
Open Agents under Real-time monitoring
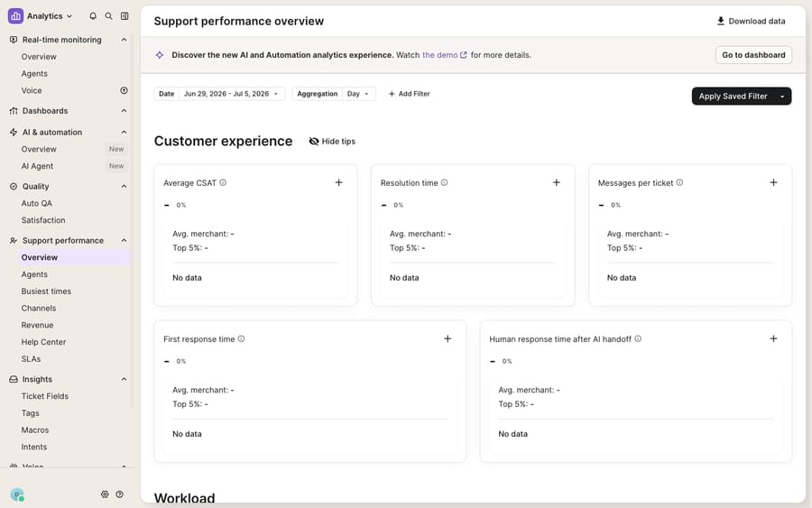(x=34, y=73)
